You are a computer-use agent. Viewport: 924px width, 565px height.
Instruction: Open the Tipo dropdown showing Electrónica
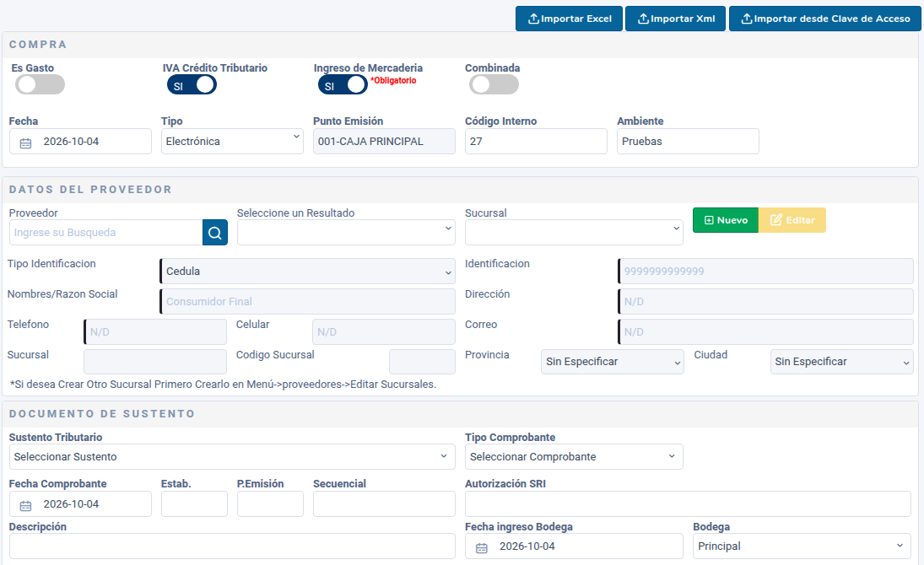click(232, 142)
